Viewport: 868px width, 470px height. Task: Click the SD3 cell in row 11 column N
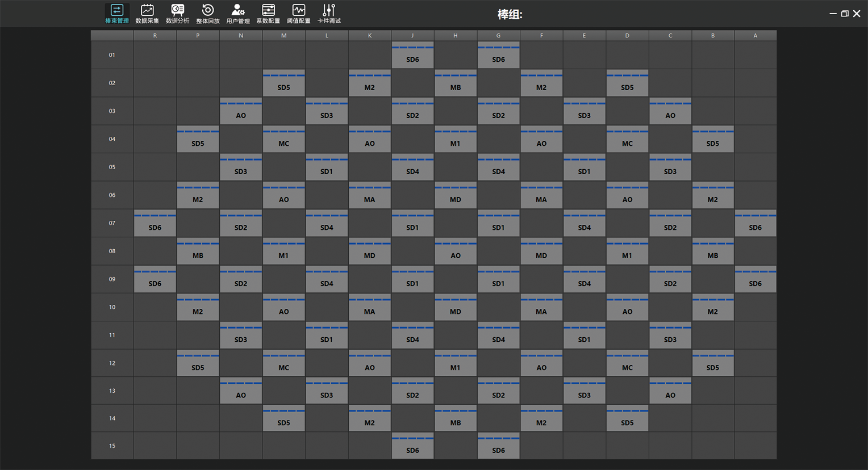[241, 335]
